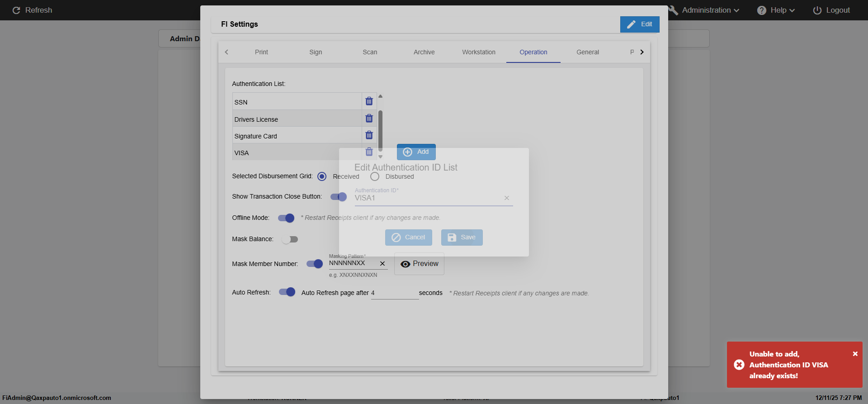Viewport: 868px width, 404px height.
Task: Click the Logout power icon
Action: tap(817, 10)
